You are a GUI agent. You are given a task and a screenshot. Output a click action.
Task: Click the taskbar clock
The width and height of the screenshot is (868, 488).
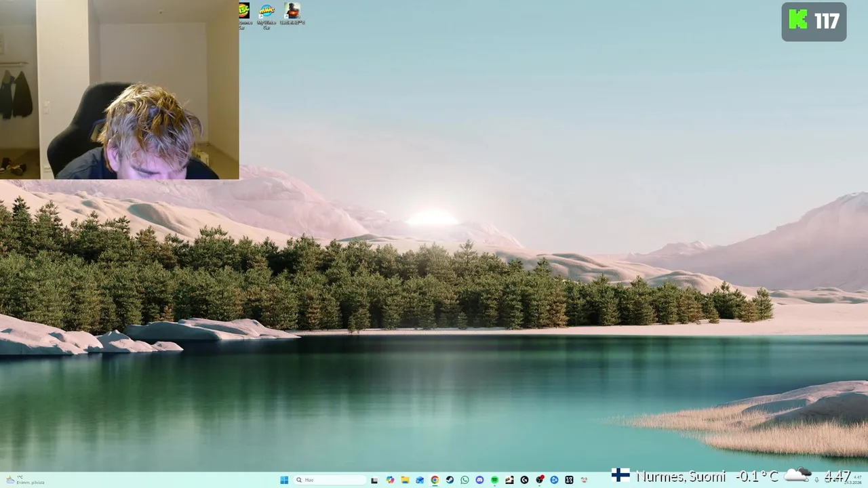pos(852,480)
